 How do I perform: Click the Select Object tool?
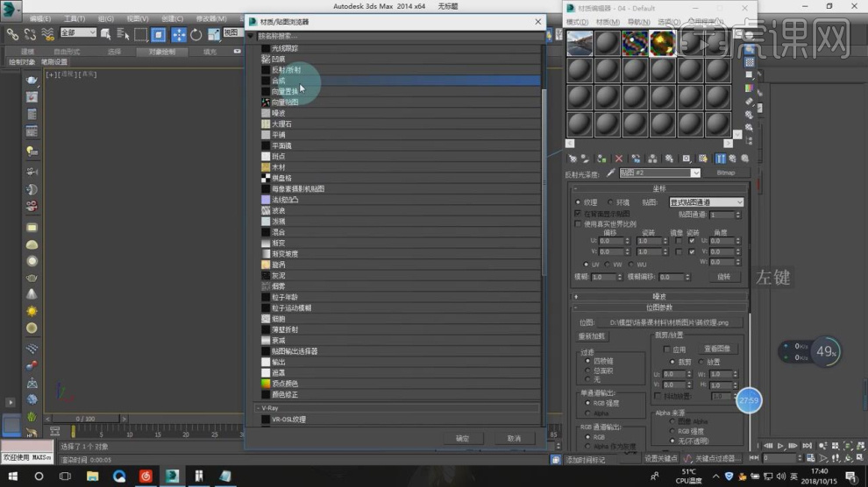coord(105,34)
